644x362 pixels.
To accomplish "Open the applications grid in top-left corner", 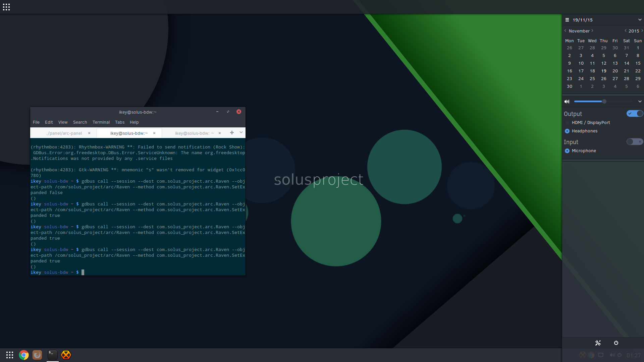I will click(x=6, y=7).
